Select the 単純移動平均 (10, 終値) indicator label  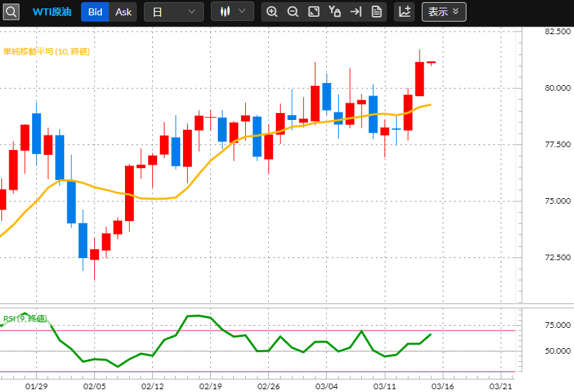[x=47, y=52]
